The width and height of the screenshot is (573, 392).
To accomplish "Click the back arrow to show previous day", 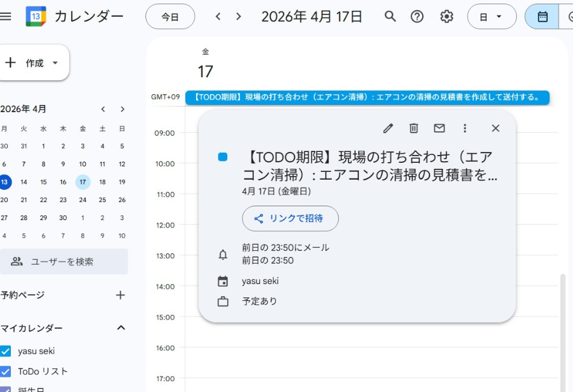I will 217,16.
